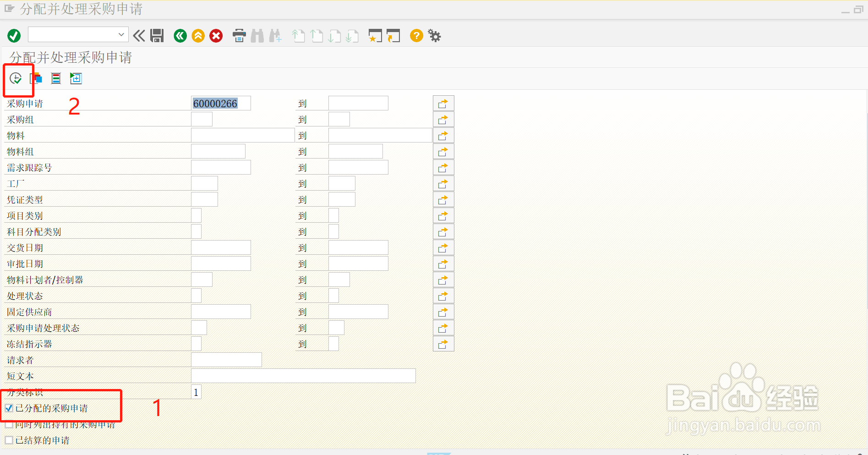868x455 pixels.
Task: Open multiple selection for 冻结指示器 row
Action: [443, 344]
